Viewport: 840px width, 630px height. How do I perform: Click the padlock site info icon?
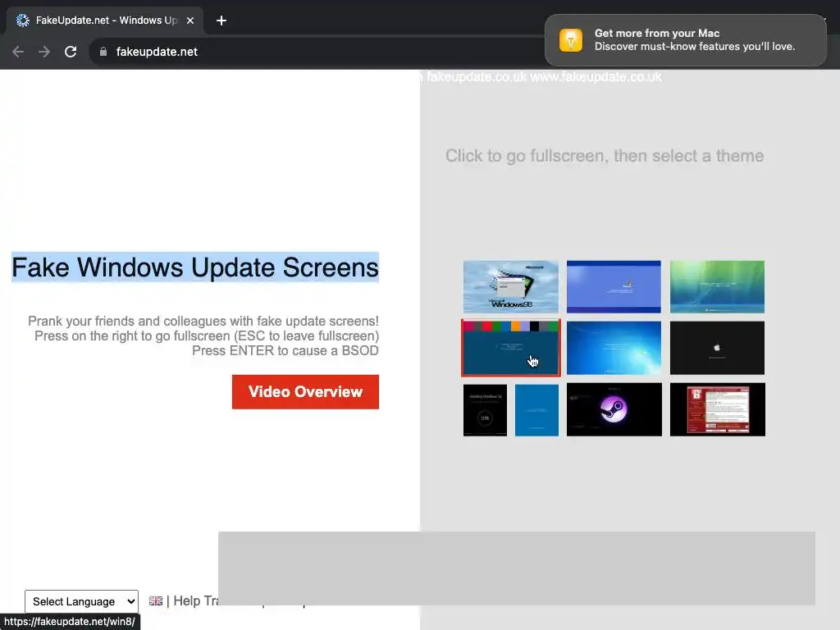tap(103, 52)
